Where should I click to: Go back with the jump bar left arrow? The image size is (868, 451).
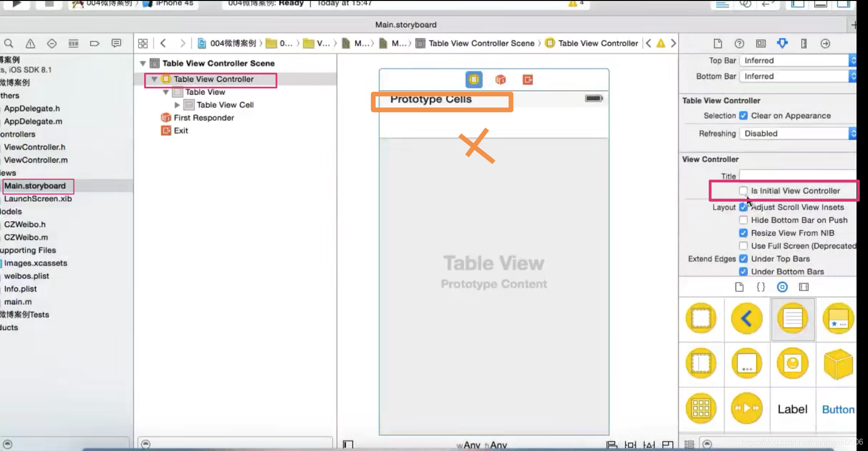coord(163,43)
